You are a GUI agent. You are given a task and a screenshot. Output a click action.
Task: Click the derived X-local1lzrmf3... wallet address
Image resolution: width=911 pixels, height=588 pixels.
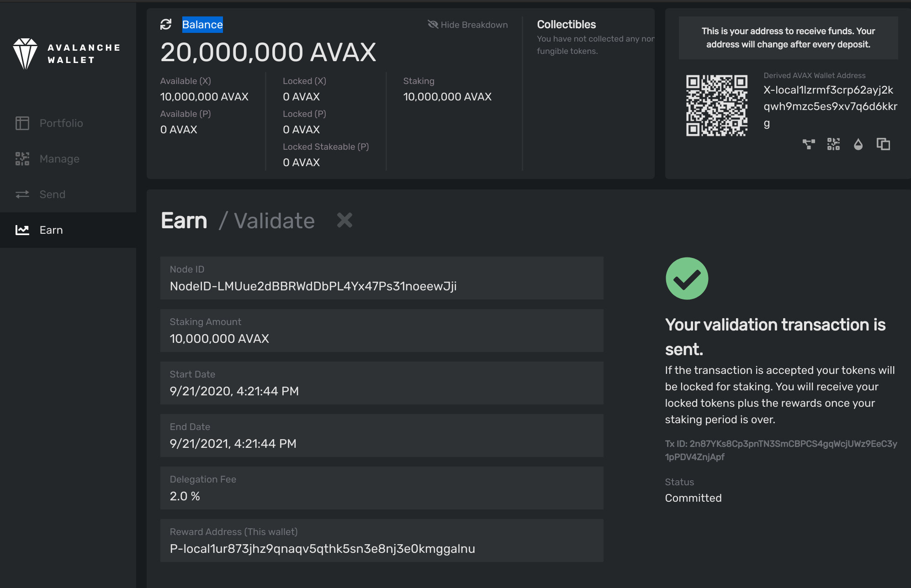[830, 106]
